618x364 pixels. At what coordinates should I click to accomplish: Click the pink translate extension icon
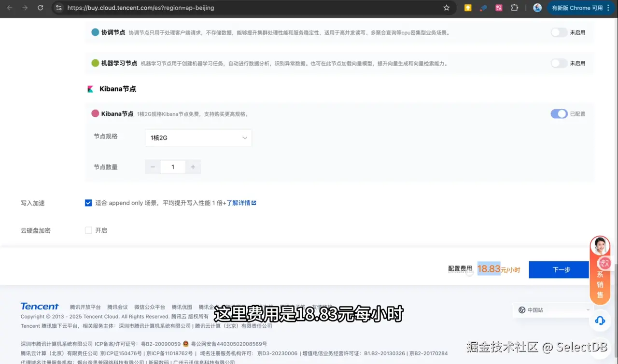[498, 8]
